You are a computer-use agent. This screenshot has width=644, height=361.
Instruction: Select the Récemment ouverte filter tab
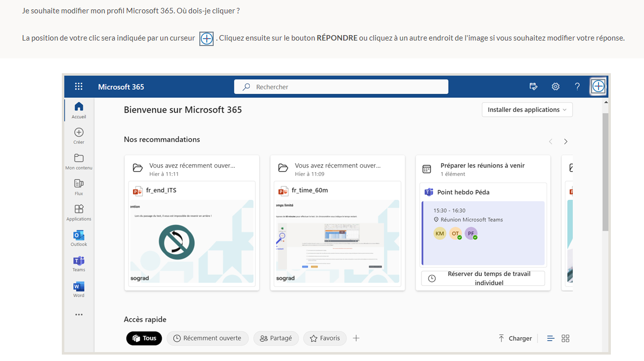pyautogui.click(x=207, y=338)
